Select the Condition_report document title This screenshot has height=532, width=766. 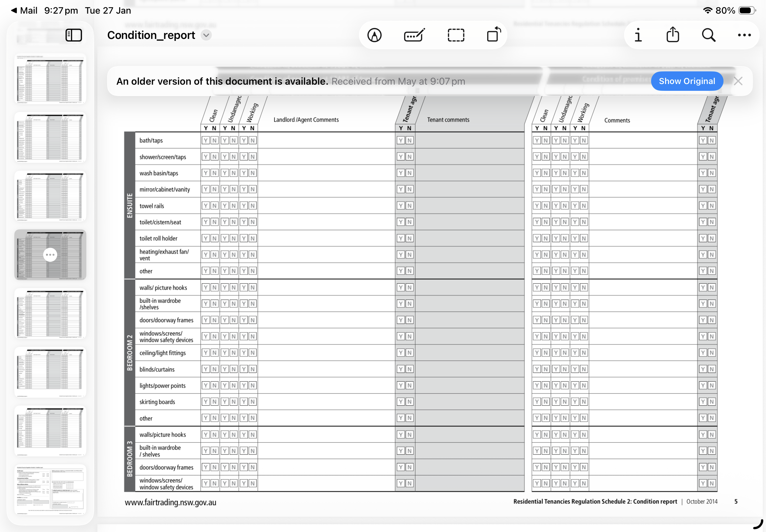pos(151,35)
